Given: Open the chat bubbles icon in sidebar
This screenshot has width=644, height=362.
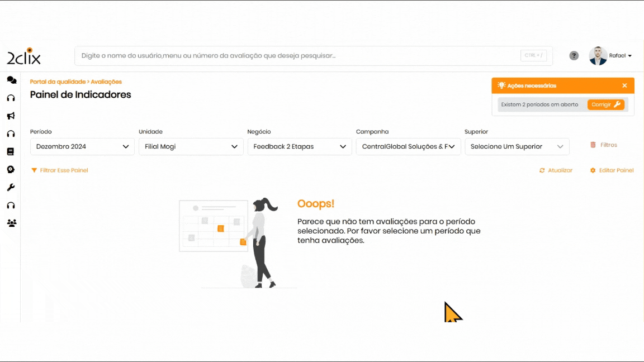Looking at the screenshot, I should (11, 80).
